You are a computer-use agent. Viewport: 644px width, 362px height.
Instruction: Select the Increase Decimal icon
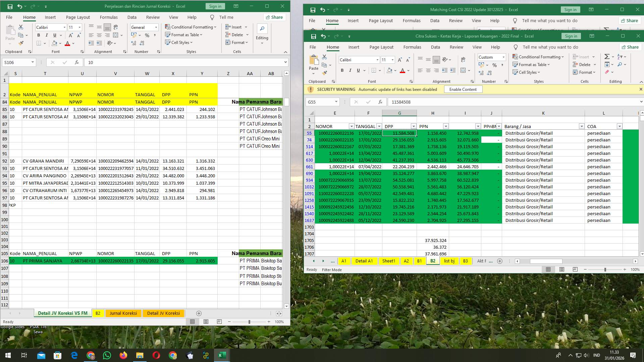[489, 73]
